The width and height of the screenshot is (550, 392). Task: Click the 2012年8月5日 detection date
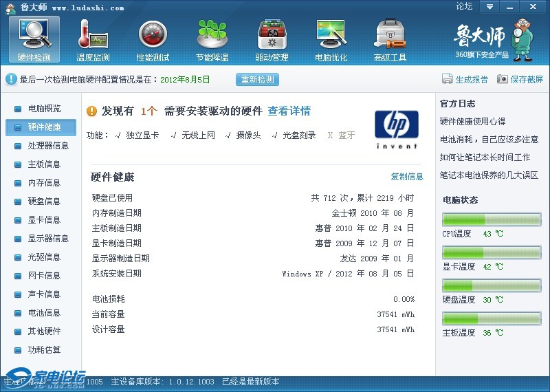coord(185,79)
